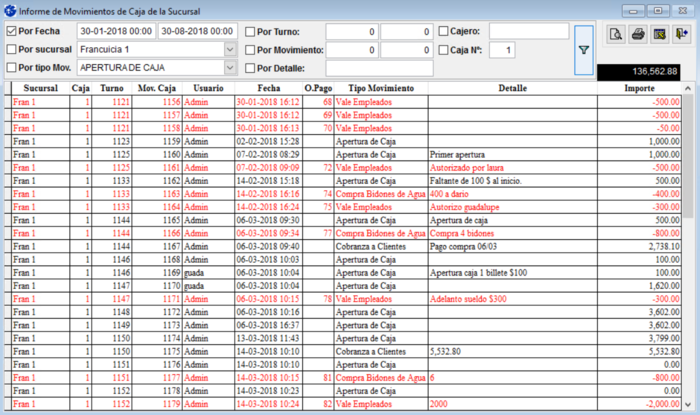Expand the Francuicia 1 branch dropdown
700x415 pixels.
click(231, 49)
